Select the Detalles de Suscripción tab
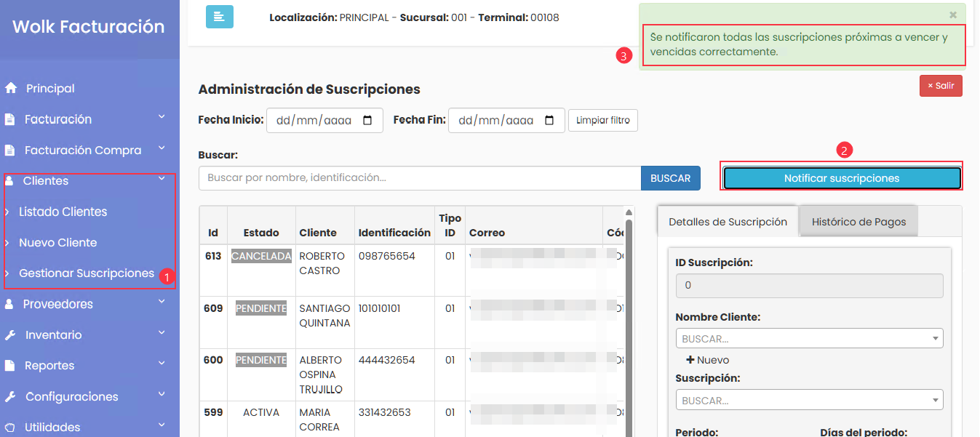Viewport: 980px width, 437px height. point(728,222)
